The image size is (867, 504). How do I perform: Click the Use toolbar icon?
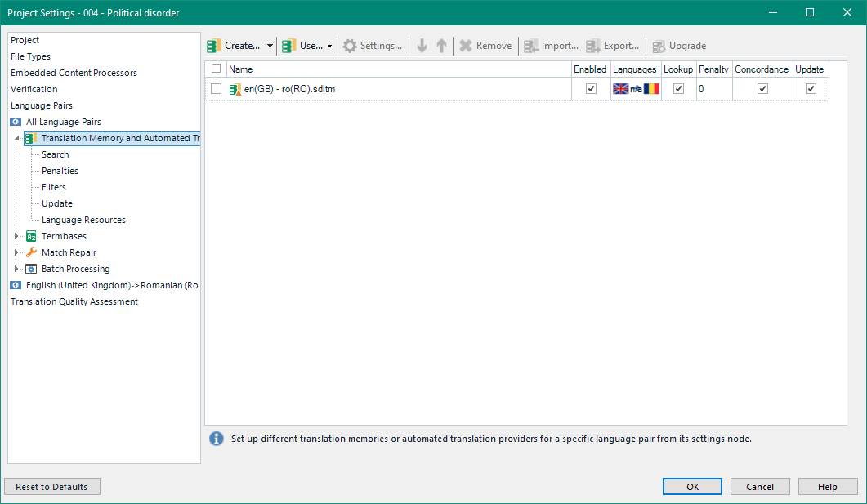point(288,45)
